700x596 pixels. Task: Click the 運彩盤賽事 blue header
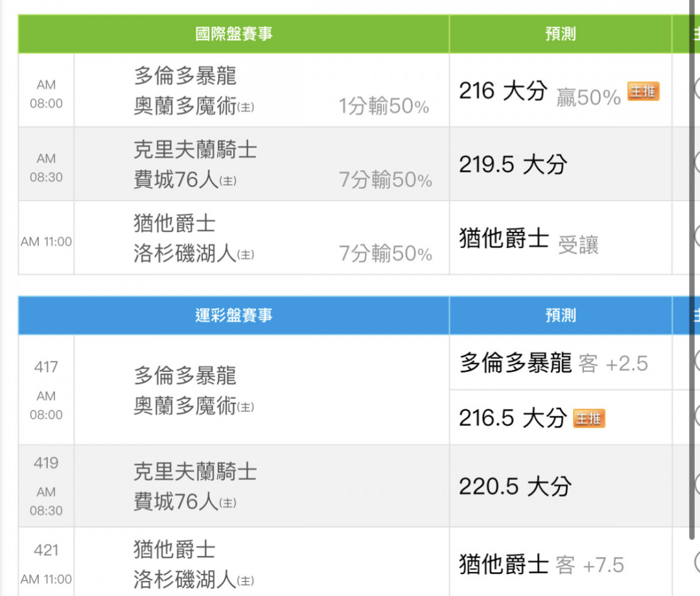point(233,315)
